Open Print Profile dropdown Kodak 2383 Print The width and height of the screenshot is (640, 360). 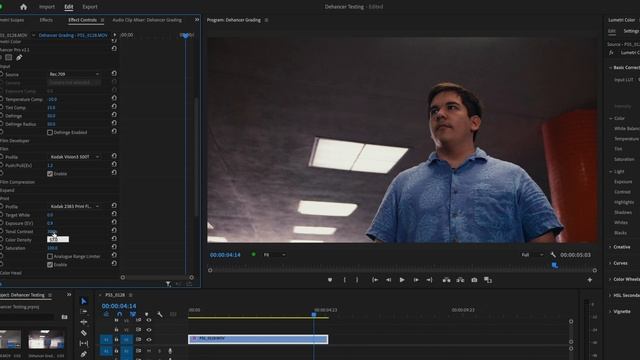click(74, 207)
